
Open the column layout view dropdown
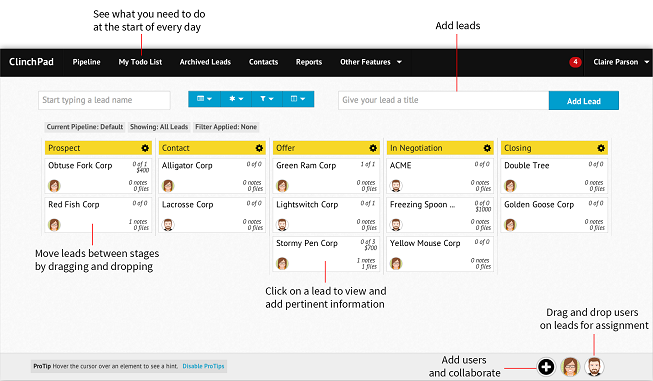point(298,99)
